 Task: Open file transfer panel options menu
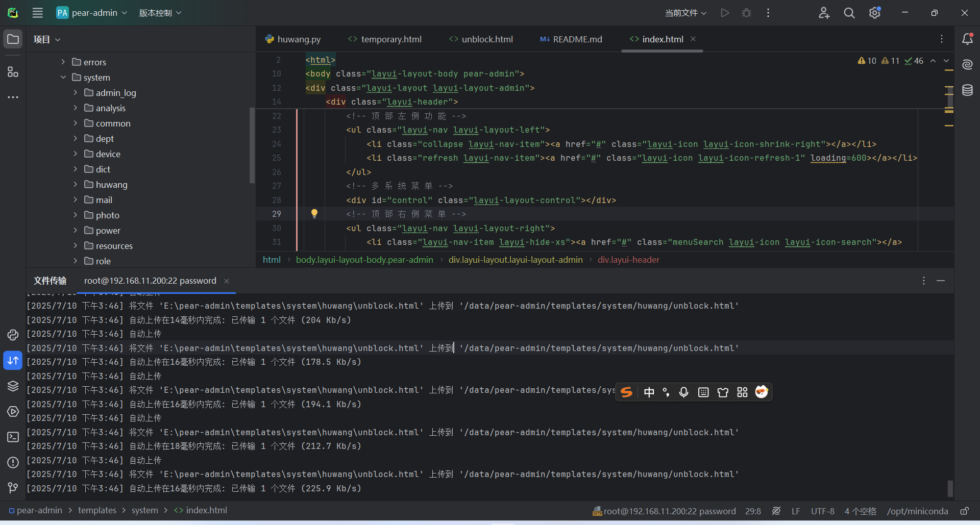[x=923, y=281]
